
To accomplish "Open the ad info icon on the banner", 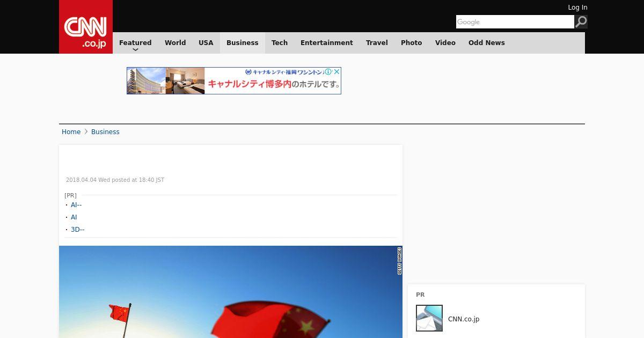I will [328, 71].
